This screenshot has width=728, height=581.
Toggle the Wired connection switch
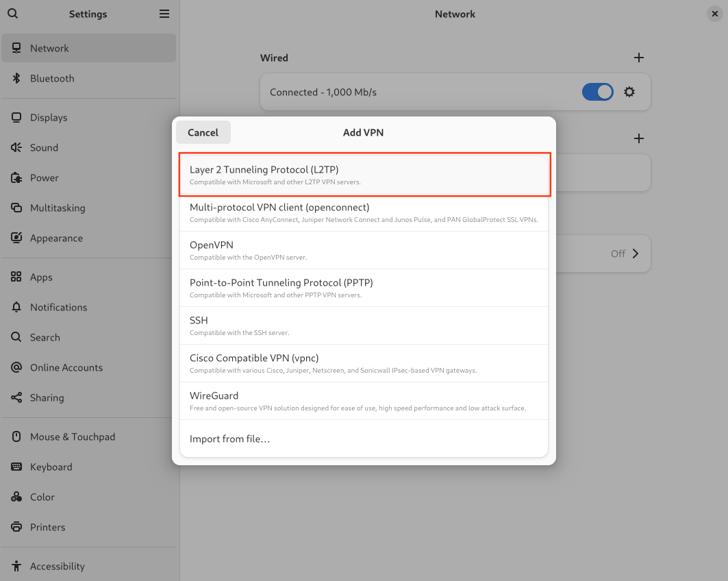click(x=598, y=92)
